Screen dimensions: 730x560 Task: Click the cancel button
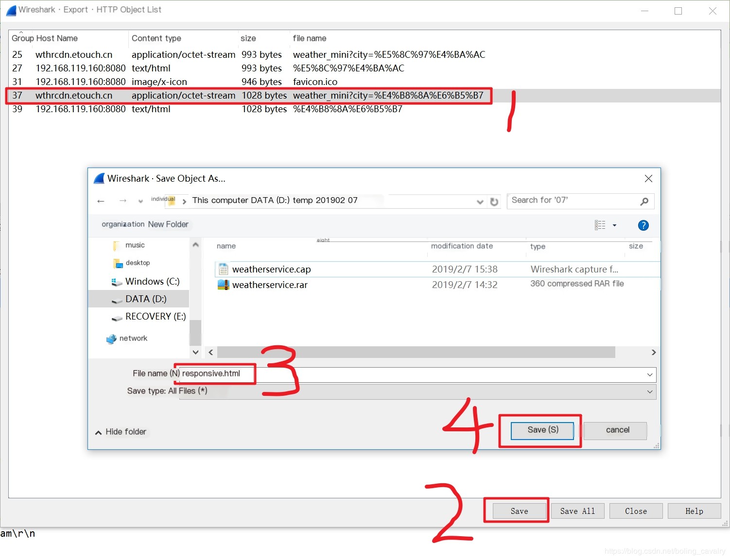point(615,430)
